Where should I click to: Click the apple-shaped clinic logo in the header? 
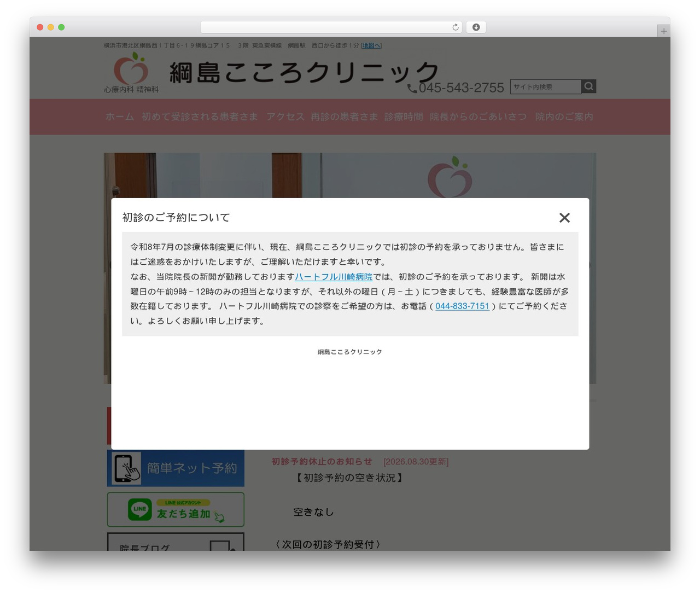pyautogui.click(x=131, y=69)
